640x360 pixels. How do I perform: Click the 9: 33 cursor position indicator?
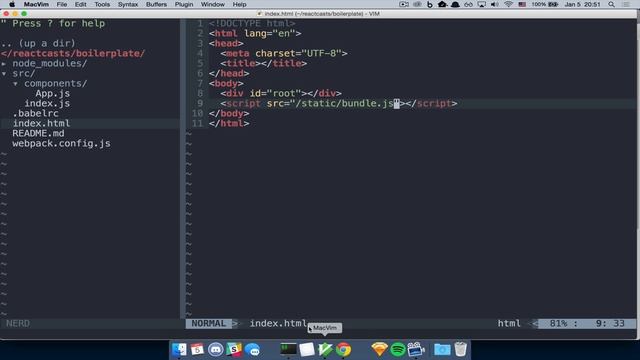[x=610, y=324]
